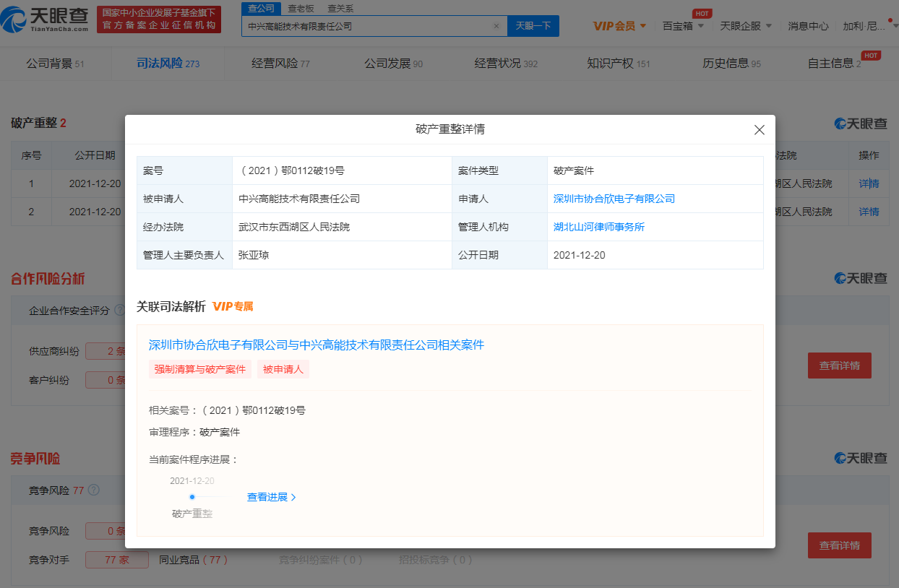Screen dimensions: 899x588
Task: Open 详情 for row 1
Action: pos(869,183)
